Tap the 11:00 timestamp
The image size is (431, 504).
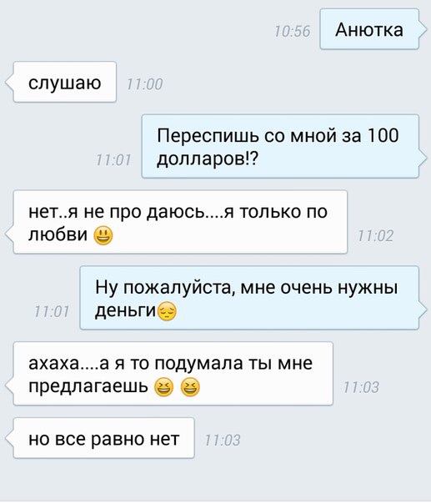(x=145, y=84)
